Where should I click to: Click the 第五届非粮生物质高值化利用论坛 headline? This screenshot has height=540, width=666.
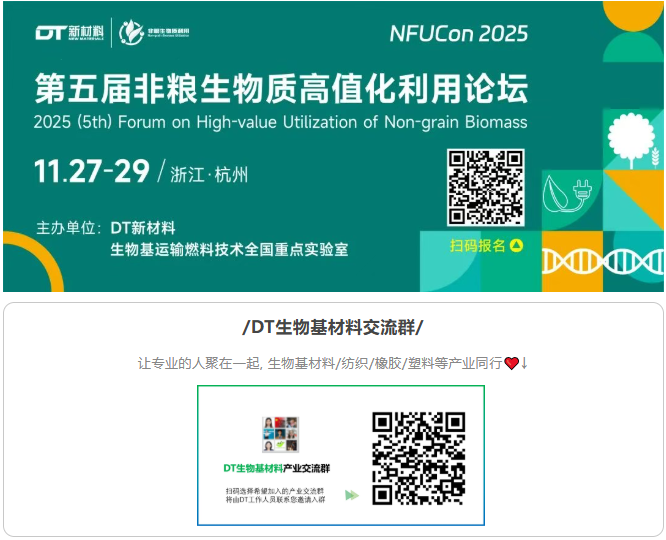click(281, 88)
